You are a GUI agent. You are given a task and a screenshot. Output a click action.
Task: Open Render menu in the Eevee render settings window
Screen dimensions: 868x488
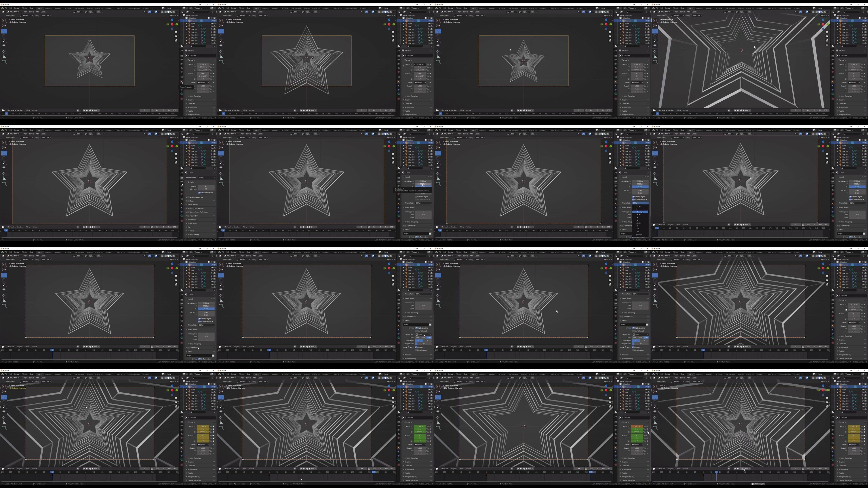pos(17,130)
